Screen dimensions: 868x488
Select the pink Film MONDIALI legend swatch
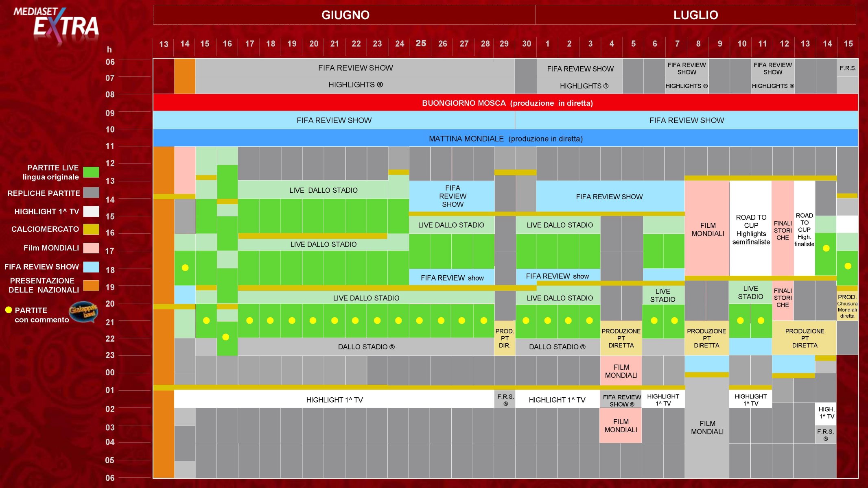click(91, 248)
